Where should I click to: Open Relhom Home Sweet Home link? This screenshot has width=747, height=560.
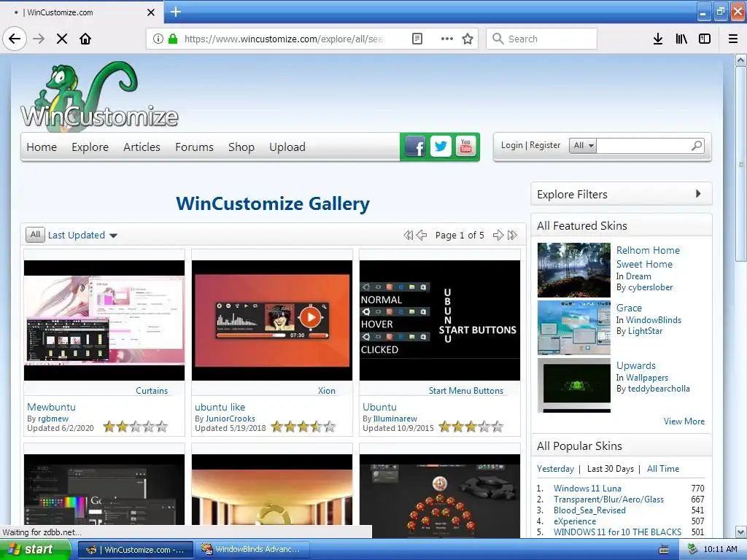[648, 257]
